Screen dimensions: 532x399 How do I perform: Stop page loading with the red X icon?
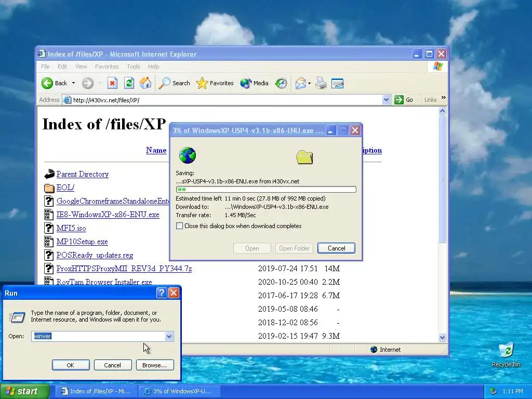click(112, 83)
